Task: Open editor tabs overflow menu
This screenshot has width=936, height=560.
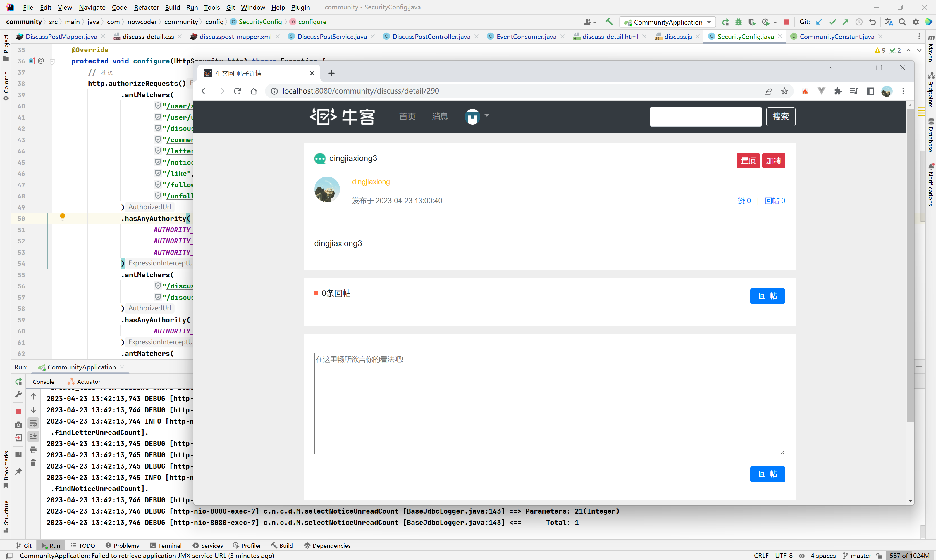Action: pyautogui.click(x=919, y=36)
